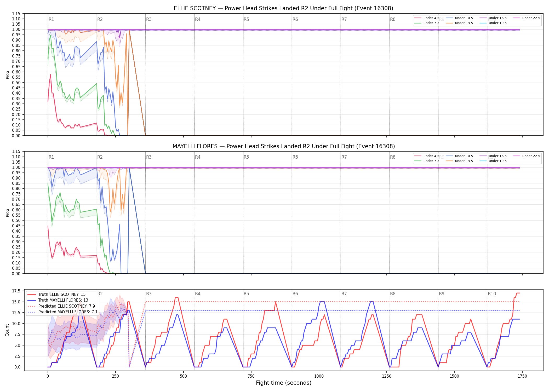Click the 'under 4.5' legend entry in top chart
This screenshot has height=392, width=549.
pyautogui.click(x=427, y=18)
